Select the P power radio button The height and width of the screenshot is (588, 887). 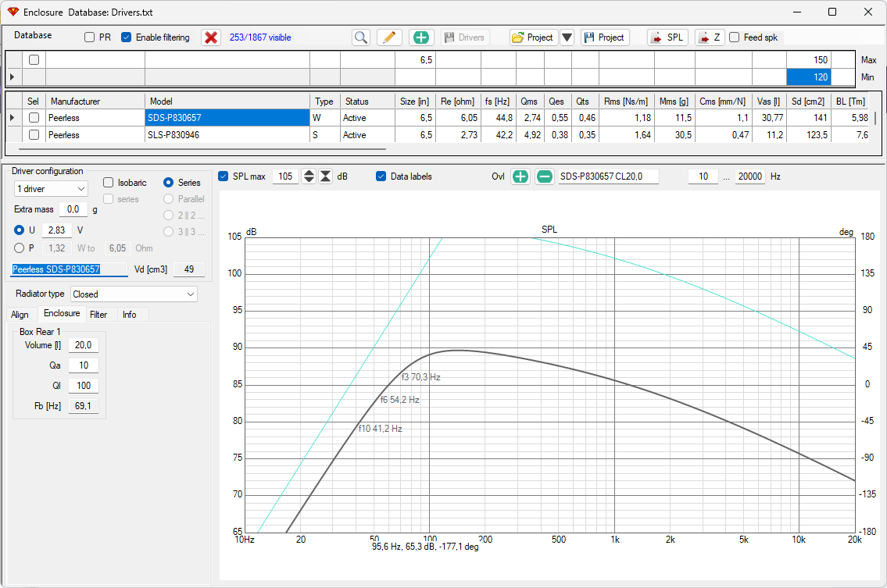click(20, 248)
